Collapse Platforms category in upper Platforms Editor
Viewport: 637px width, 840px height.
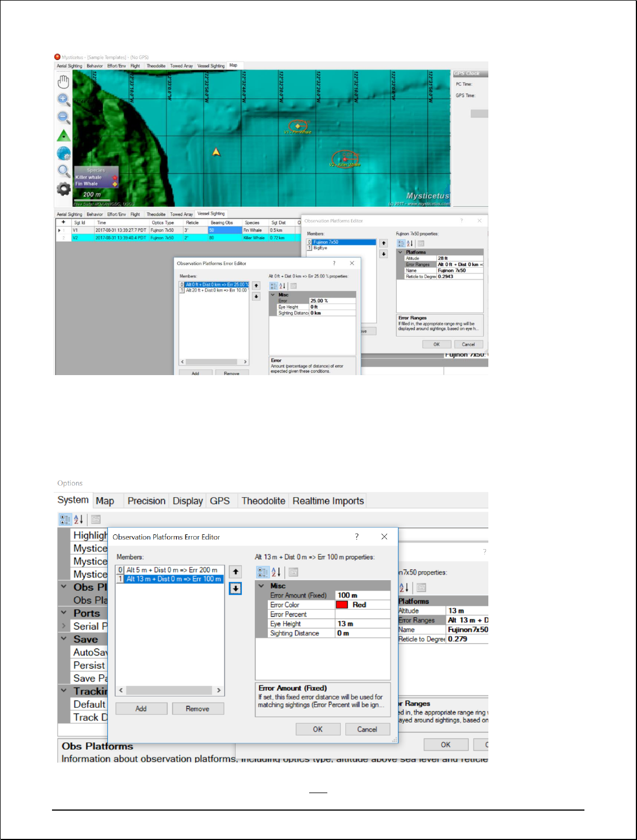[x=400, y=252]
